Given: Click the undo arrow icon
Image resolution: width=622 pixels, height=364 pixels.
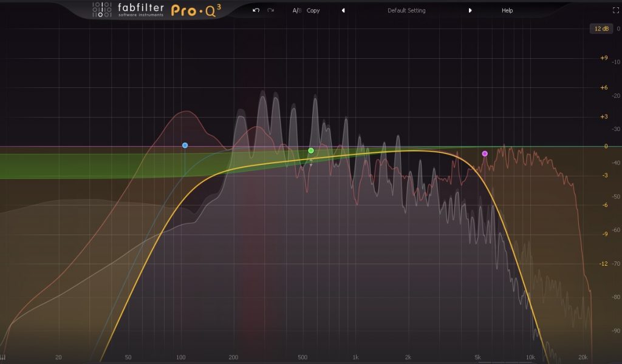Looking at the screenshot, I should point(256,10).
